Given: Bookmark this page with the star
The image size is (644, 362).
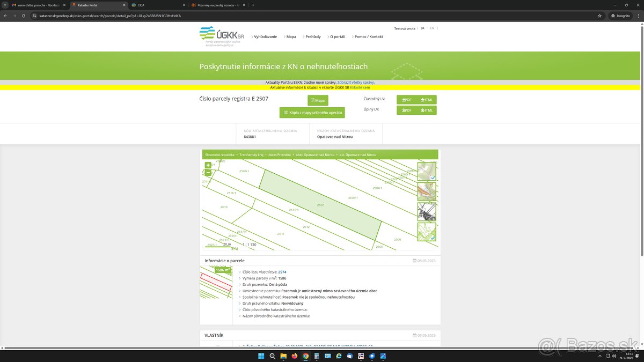Looking at the screenshot, I should click(599, 16).
